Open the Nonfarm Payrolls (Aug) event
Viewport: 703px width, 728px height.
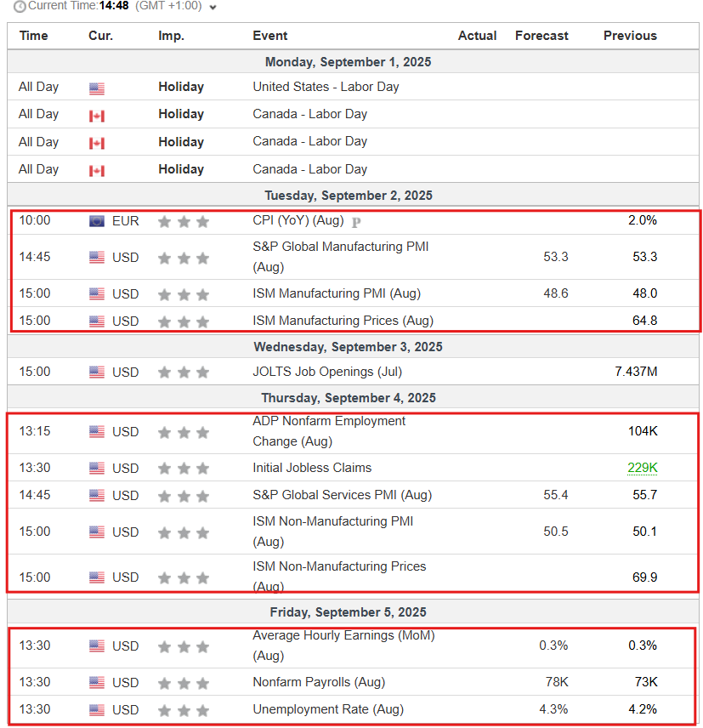[319, 682]
